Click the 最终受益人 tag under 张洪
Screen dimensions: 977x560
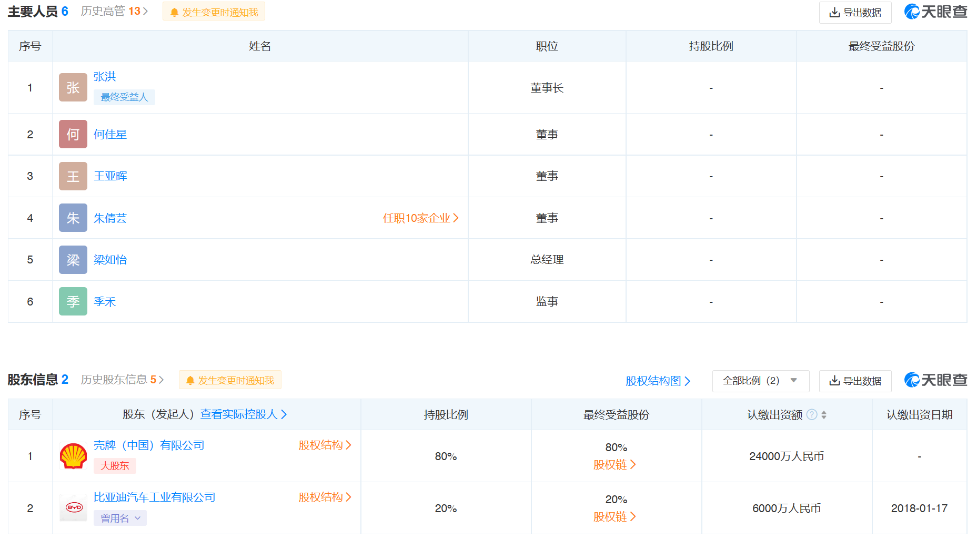(124, 97)
